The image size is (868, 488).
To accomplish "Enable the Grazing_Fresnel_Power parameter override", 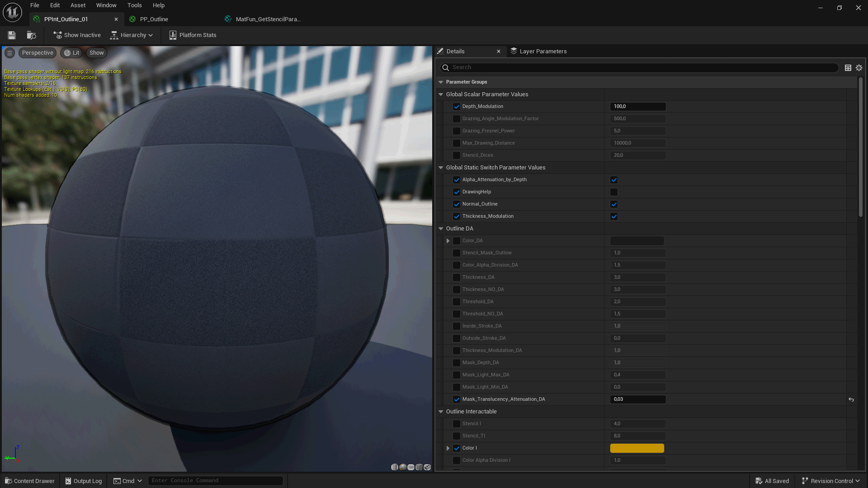I will point(457,131).
